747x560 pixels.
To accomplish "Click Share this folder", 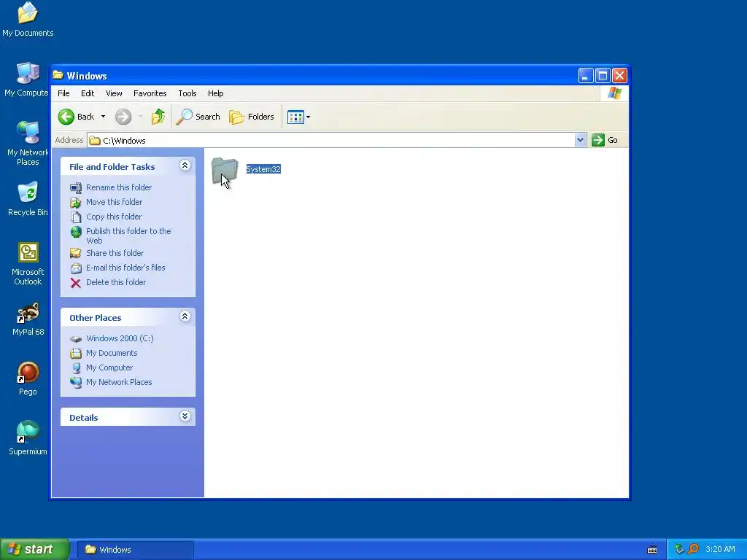I will (115, 253).
